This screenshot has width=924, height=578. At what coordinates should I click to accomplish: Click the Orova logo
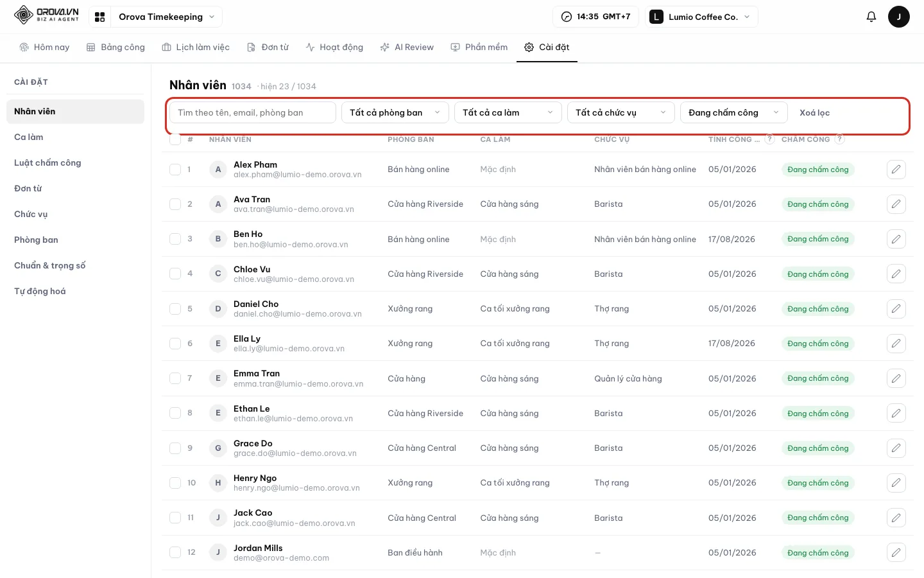(46, 15)
